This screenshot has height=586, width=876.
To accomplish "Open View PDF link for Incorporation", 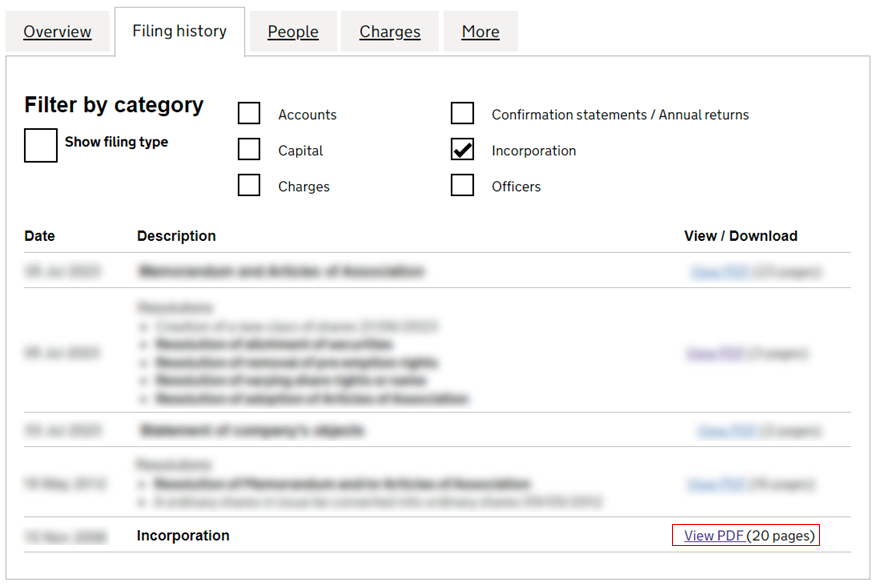I will click(715, 535).
